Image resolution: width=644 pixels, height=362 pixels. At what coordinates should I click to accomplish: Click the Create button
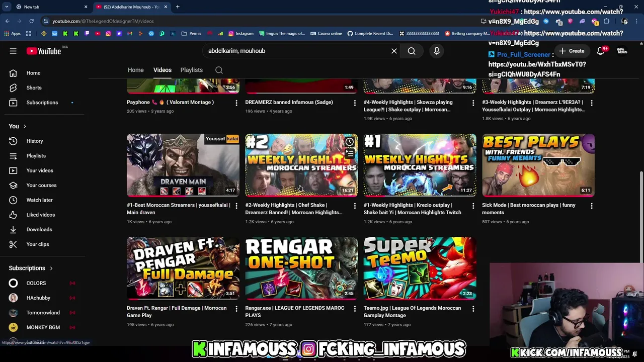click(x=572, y=51)
